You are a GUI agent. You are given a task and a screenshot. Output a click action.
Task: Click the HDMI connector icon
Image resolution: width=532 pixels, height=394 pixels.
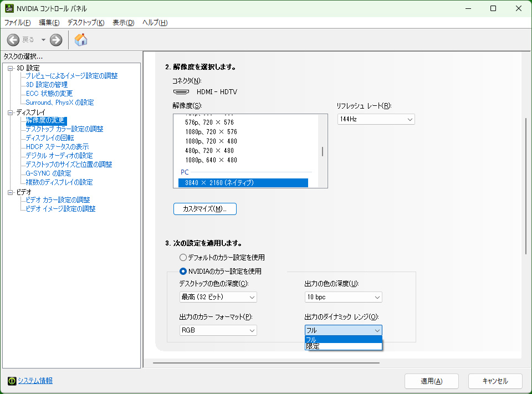pyautogui.click(x=181, y=92)
